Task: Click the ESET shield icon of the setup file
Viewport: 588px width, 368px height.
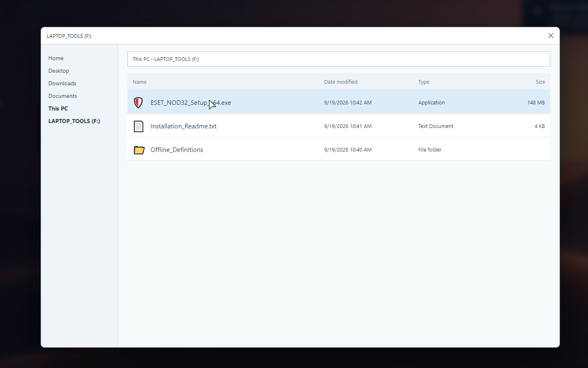Action: pyautogui.click(x=138, y=102)
